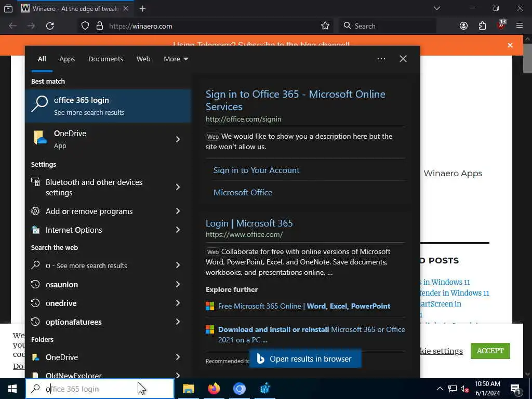Click the browser forward arrow
This screenshot has height=399, width=532.
pos(31,26)
